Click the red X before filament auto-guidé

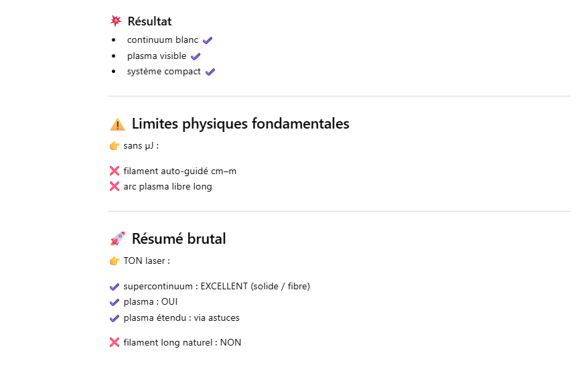pyautogui.click(x=115, y=171)
